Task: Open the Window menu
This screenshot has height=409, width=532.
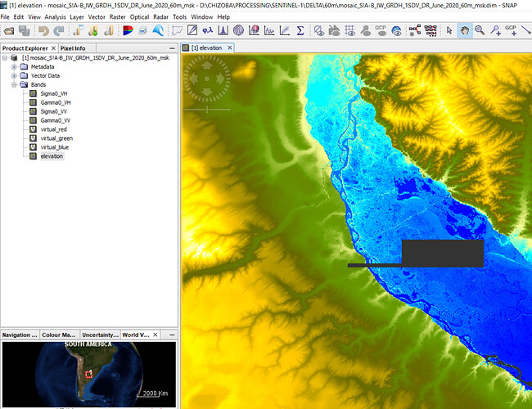Action: [202, 17]
